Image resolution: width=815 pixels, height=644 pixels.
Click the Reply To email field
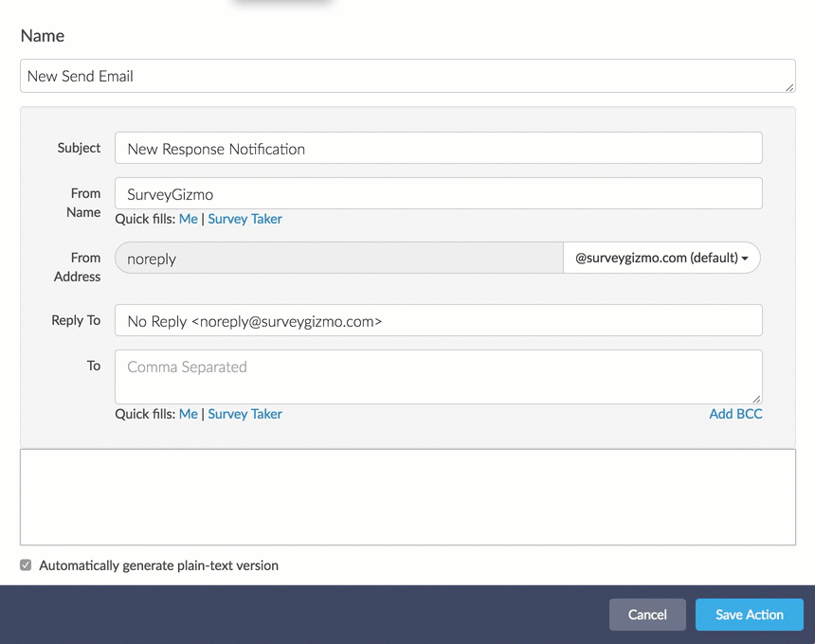click(x=438, y=321)
